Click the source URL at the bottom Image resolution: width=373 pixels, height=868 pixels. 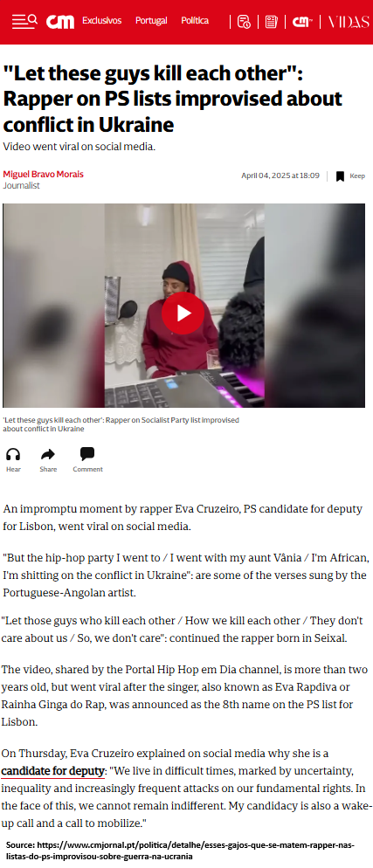[181, 851]
